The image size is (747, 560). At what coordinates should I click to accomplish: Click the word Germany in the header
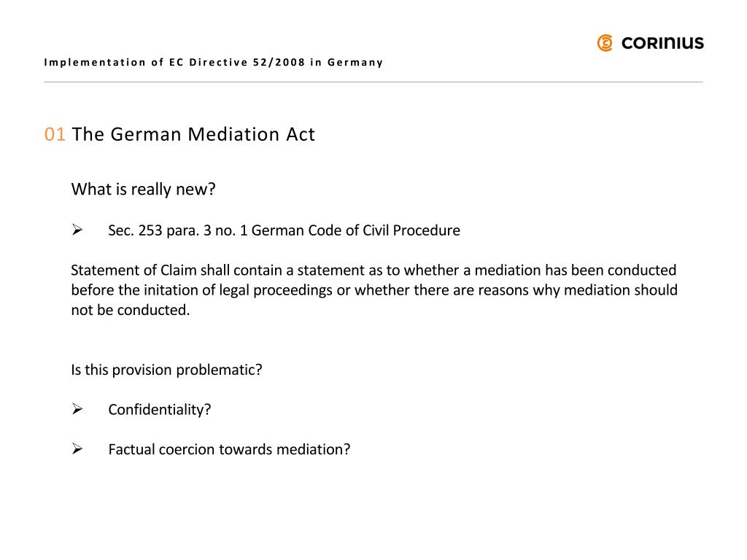(x=355, y=62)
